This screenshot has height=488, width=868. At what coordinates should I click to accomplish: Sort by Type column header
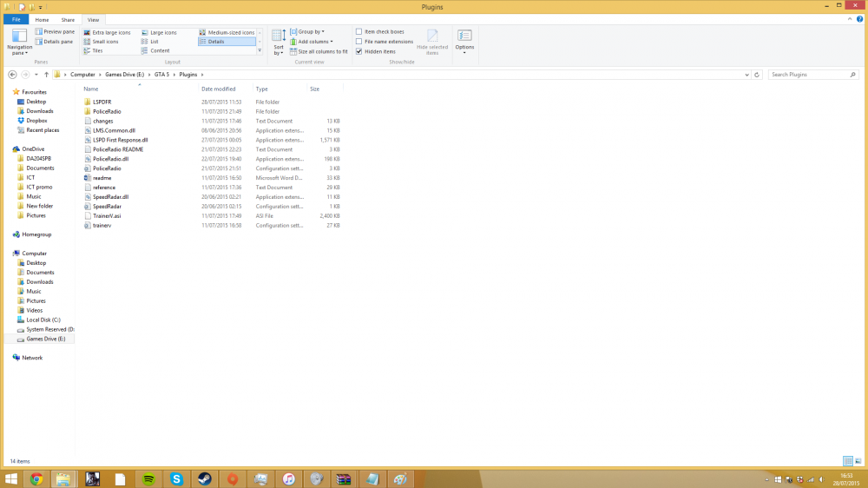(x=262, y=89)
